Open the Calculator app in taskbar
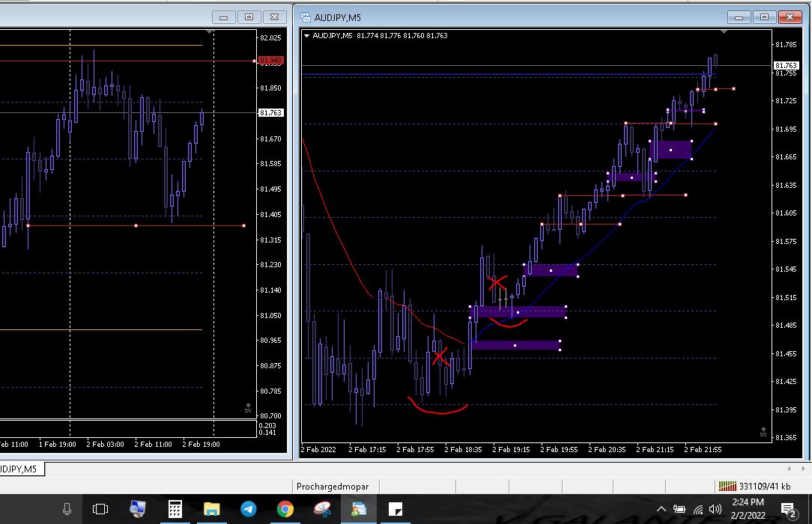 click(175, 509)
